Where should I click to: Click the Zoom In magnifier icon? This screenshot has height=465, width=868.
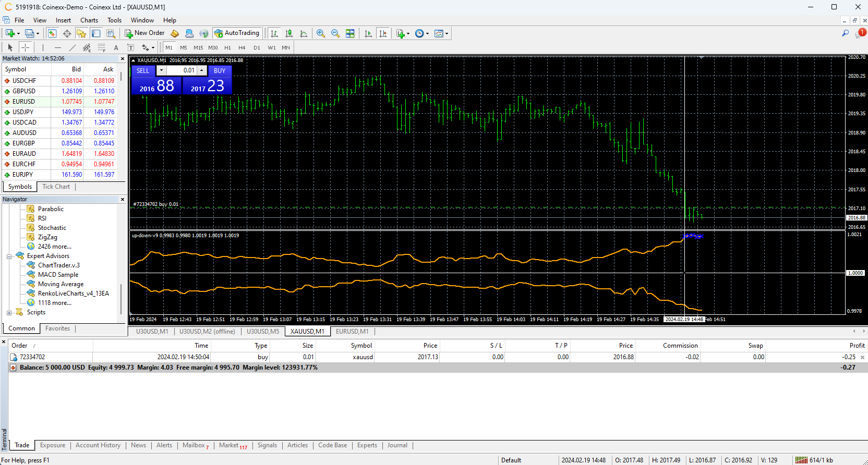coord(321,33)
